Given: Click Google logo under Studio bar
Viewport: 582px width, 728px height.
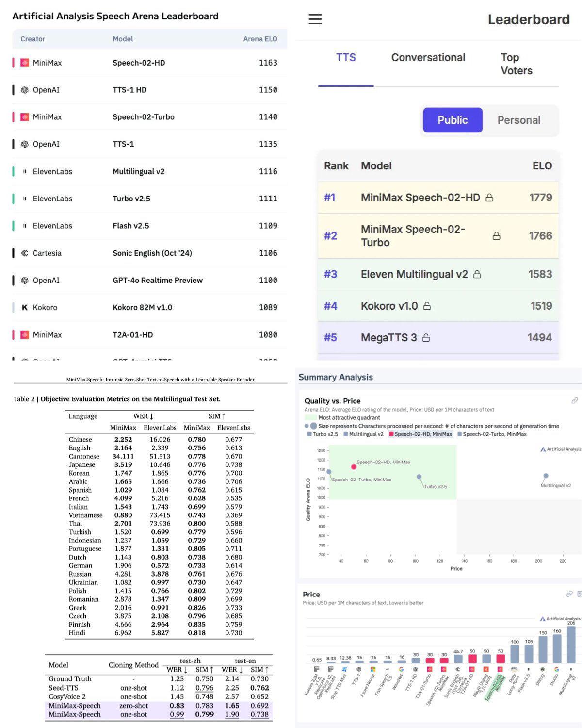Looking at the screenshot, I should pyautogui.click(x=556, y=669).
